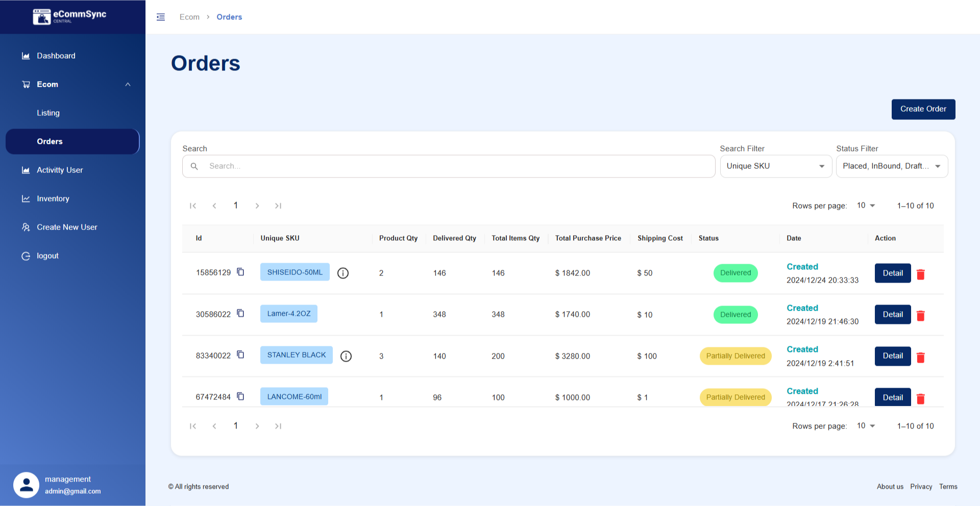Click the Unique SKU column header
Image resolution: width=980 pixels, height=506 pixels.
point(280,238)
